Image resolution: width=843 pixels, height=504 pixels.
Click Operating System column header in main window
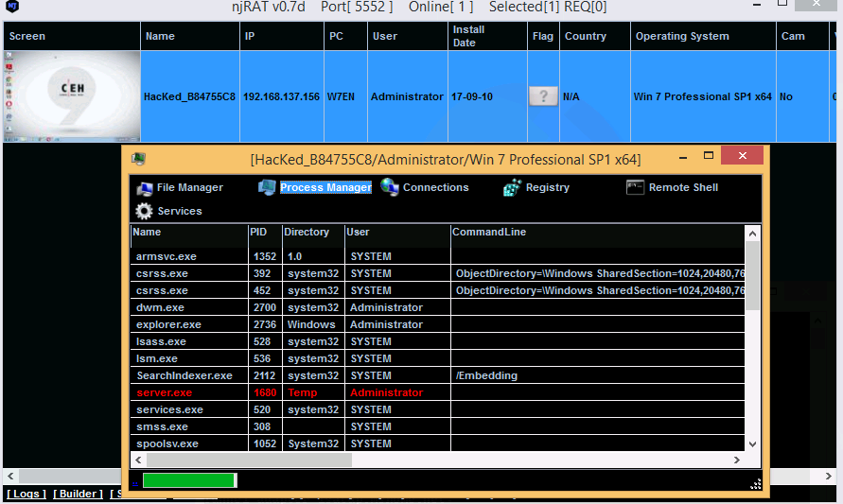click(703, 36)
